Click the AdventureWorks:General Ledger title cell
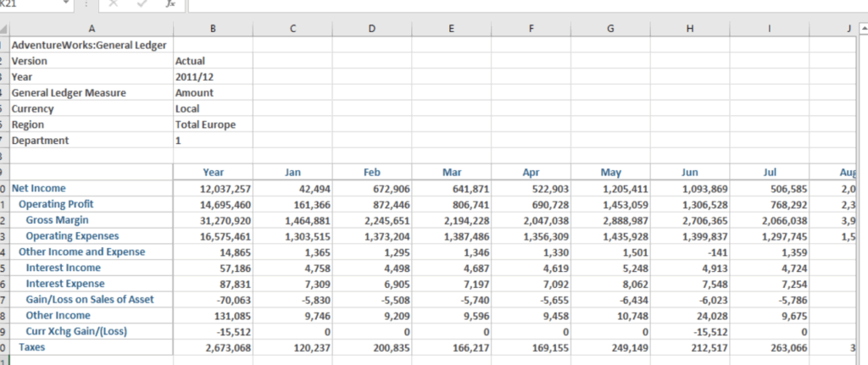The height and width of the screenshot is (365, 868). (x=89, y=45)
